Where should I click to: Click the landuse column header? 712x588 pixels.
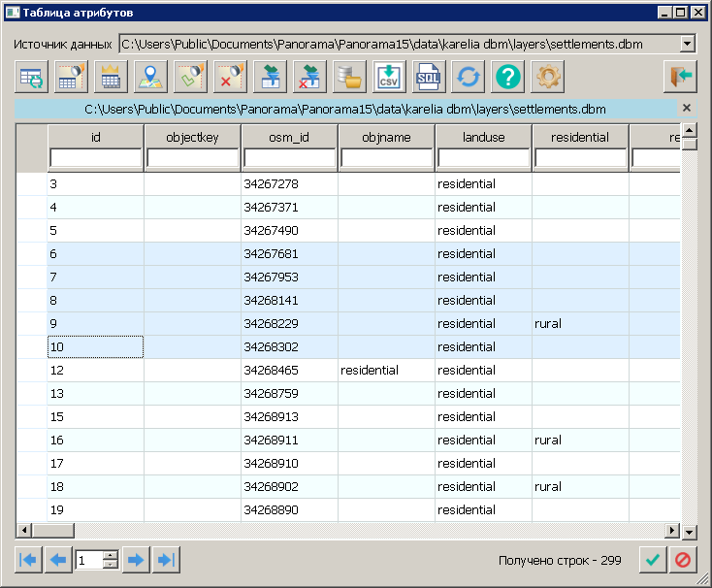pos(483,137)
